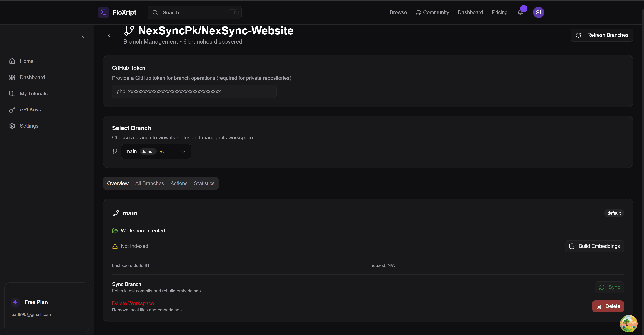
Task: Go back using arrow beside repository title
Action: pos(110,35)
